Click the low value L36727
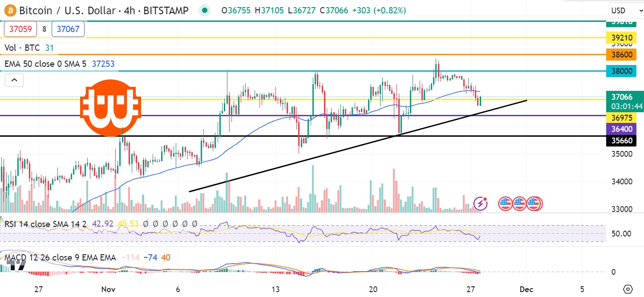This screenshot has height=297, width=644. pyautogui.click(x=301, y=10)
